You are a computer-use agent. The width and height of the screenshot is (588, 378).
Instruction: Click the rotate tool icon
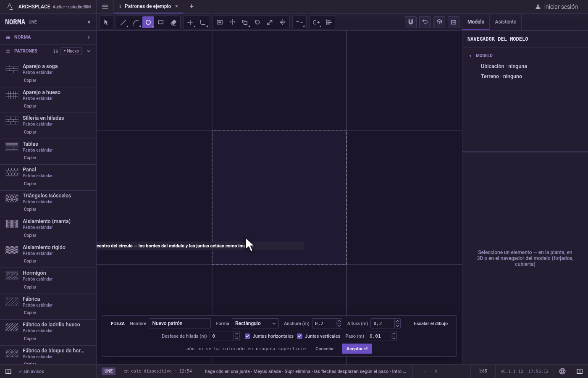(x=257, y=22)
